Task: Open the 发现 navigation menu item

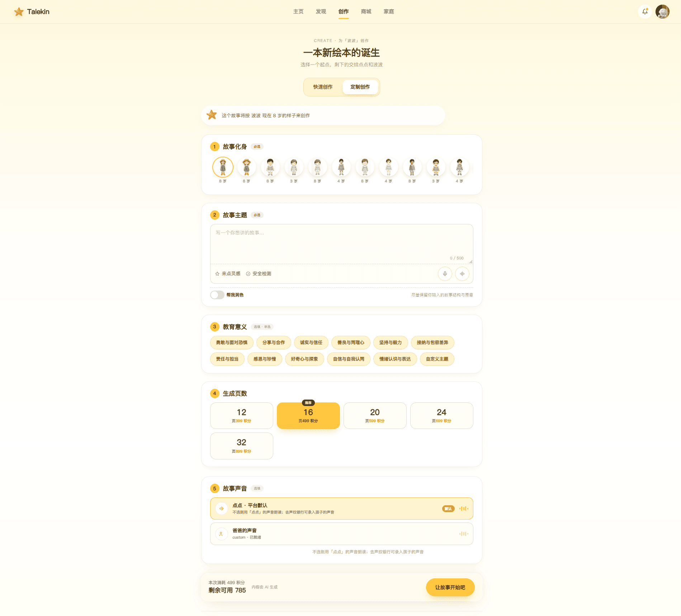Action: click(321, 11)
